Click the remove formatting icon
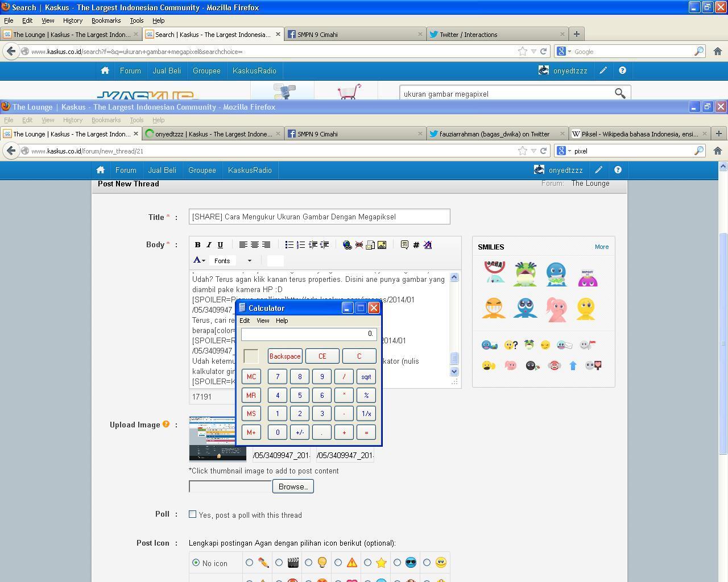 coord(428,245)
